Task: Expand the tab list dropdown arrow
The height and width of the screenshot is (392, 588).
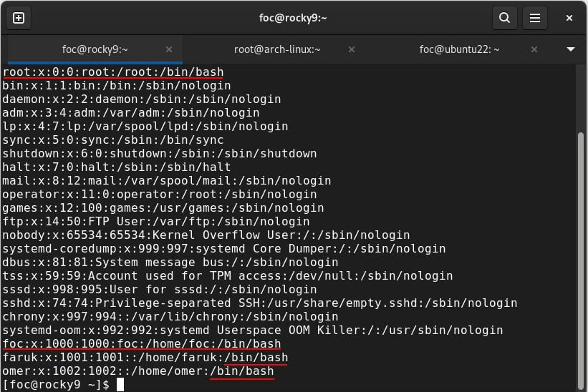Action: tap(571, 49)
